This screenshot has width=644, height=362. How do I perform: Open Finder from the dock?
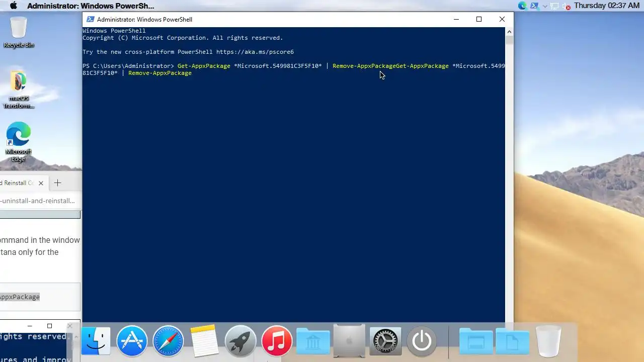coord(96,341)
